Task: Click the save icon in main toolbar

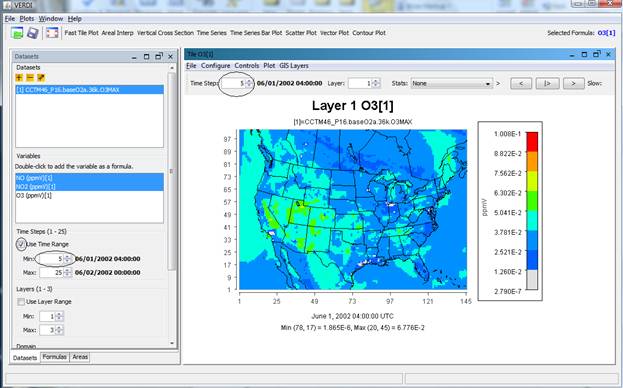Action: click(x=33, y=33)
